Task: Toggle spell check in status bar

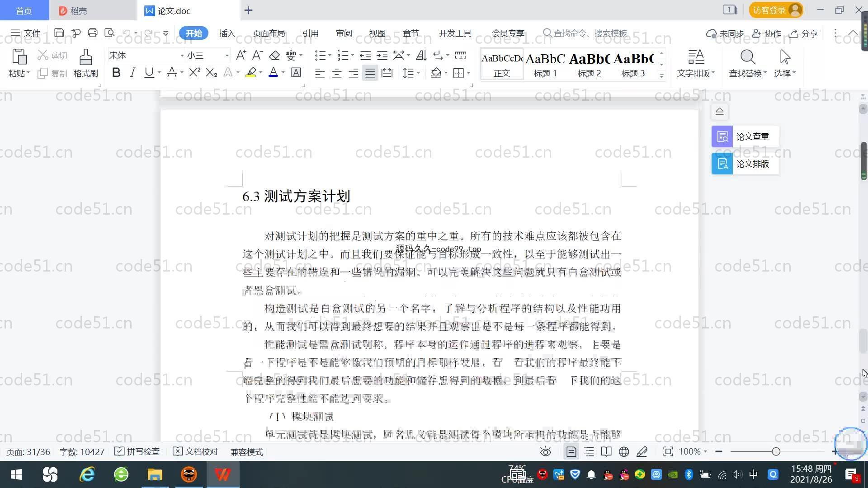Action: click(x=137, y=452)
